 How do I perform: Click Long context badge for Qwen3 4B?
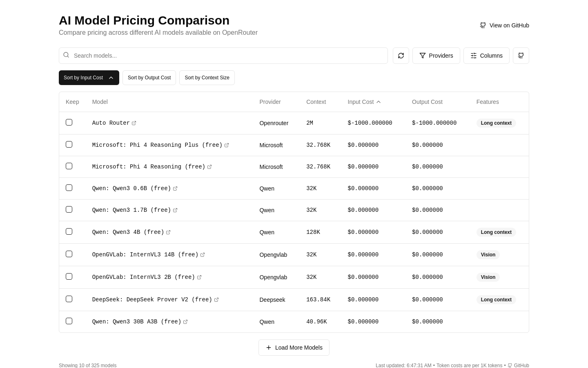pyautogui.click(x=496, y=232)
